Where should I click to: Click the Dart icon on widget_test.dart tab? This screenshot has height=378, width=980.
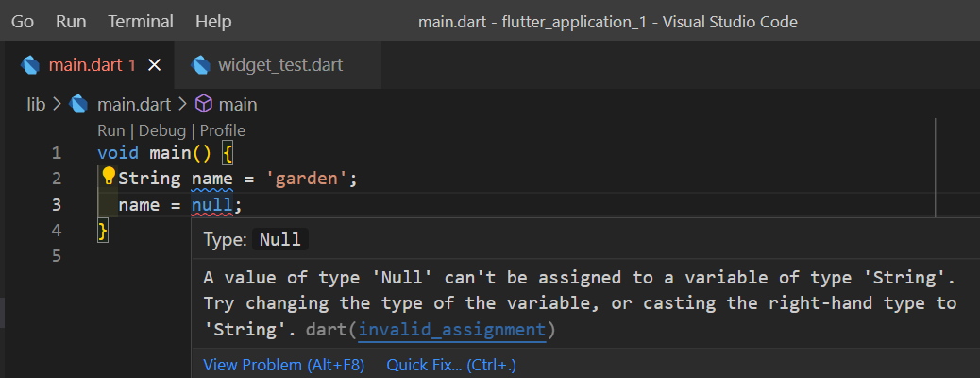tap(200, 65)
